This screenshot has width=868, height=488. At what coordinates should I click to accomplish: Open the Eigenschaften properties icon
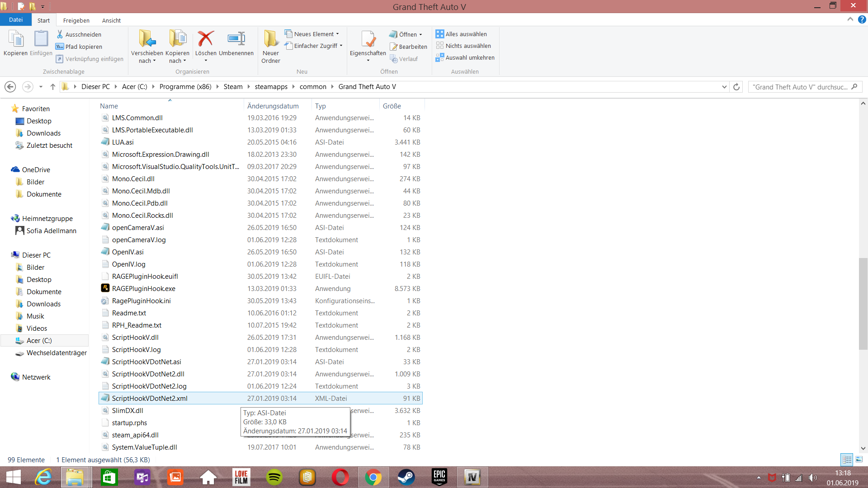pos(368,39)
